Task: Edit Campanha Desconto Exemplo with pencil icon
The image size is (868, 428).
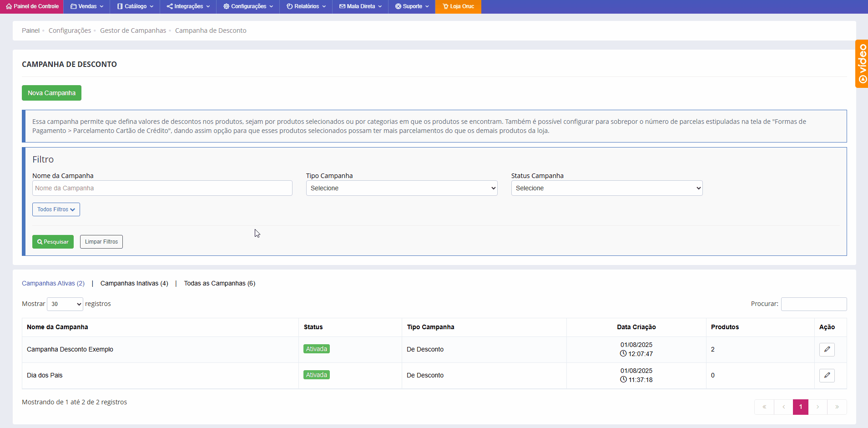Action: (x=827, y=349)
